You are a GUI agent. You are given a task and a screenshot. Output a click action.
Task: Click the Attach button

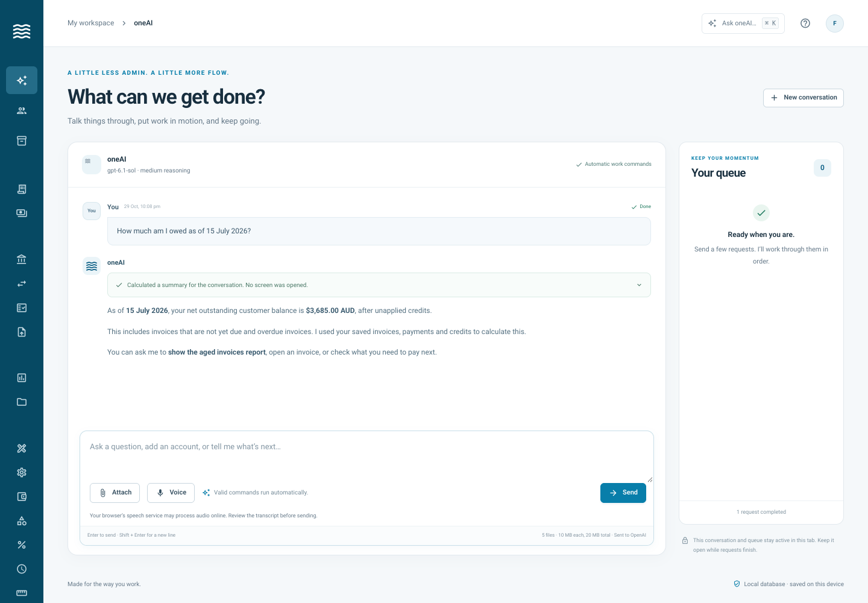[115, 493]
